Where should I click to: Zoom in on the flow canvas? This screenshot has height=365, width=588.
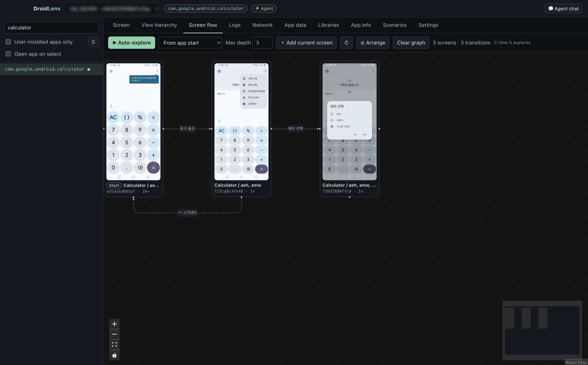point(114,324)
